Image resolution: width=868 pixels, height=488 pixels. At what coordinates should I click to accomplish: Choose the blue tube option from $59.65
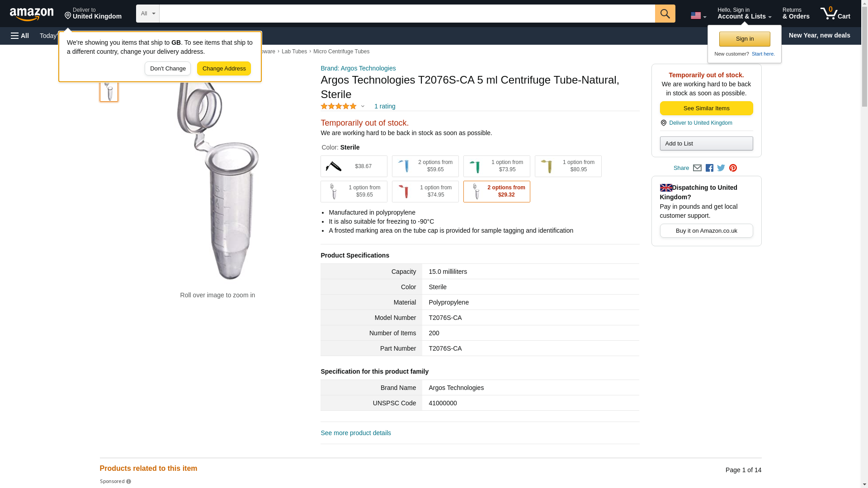tap(425, 166)
